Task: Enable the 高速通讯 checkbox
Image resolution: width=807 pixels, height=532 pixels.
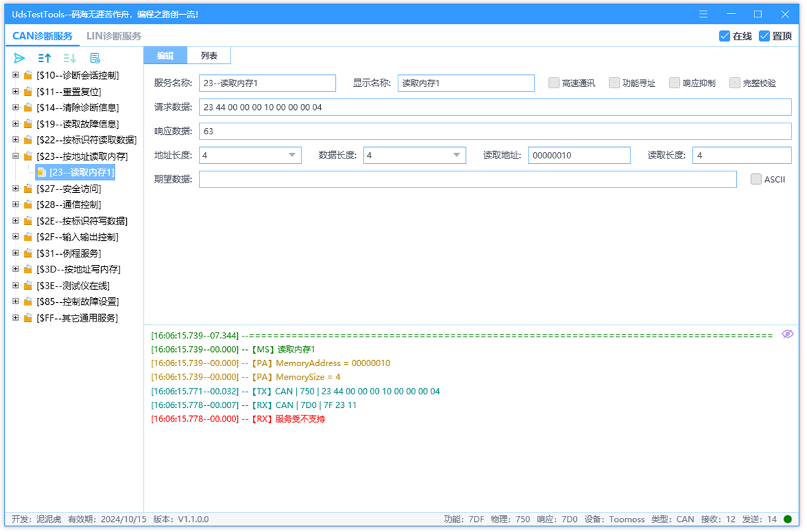Action: click(x=554, y=83)
